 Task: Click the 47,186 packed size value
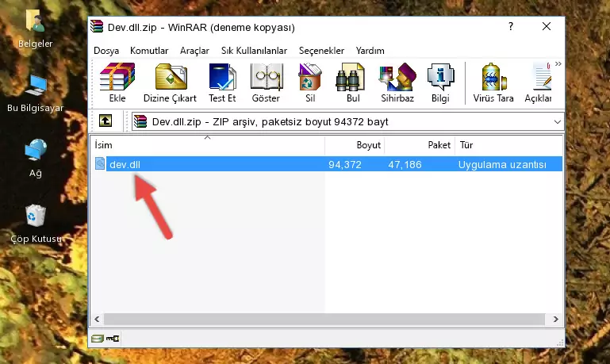tap(405, 164)
